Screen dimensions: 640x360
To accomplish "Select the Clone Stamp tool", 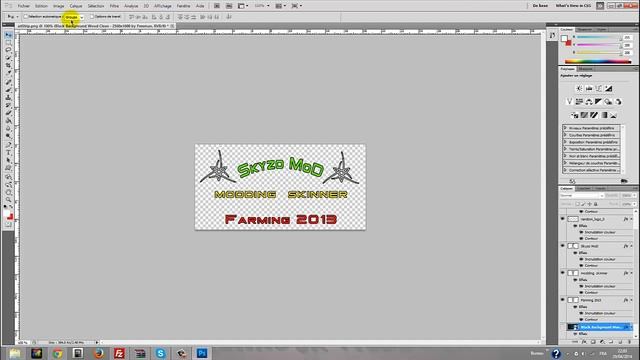I will coord(8,98).
